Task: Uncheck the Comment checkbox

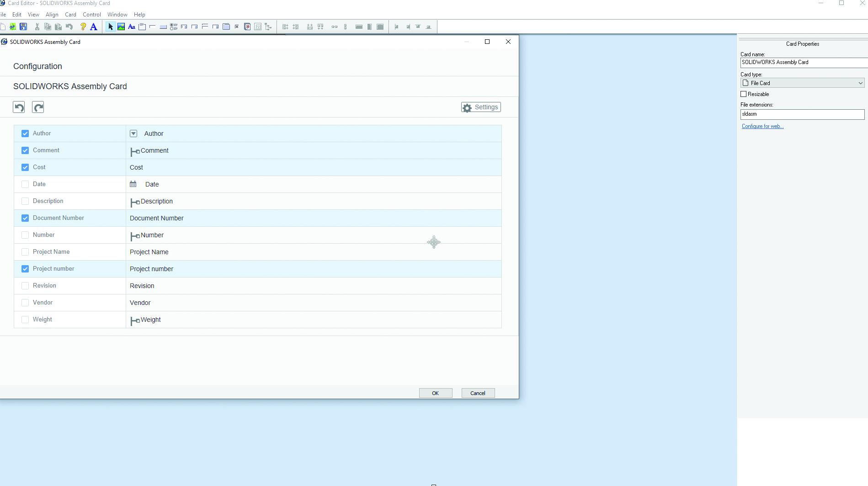Action: coord(25,150)
